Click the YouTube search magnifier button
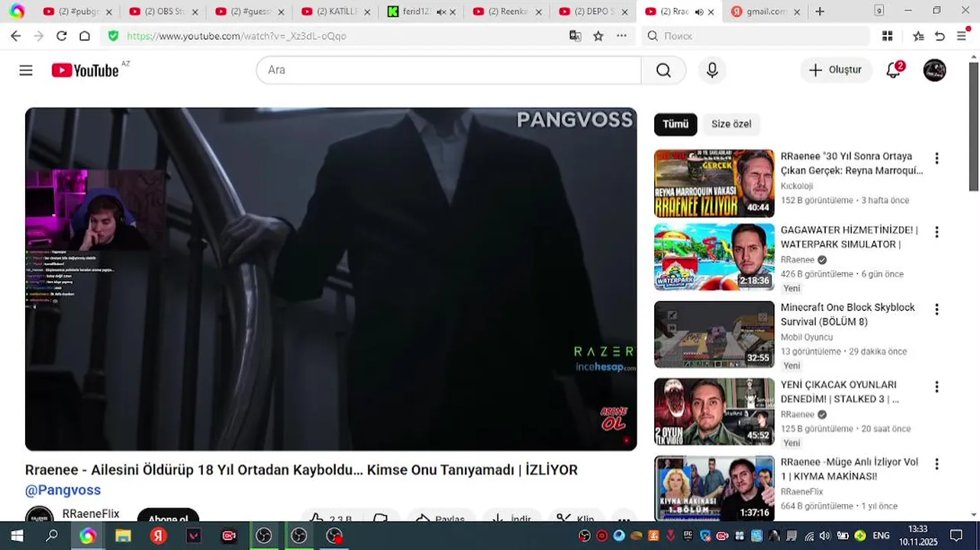The image size is (980, 550). [x=663, y=70]
